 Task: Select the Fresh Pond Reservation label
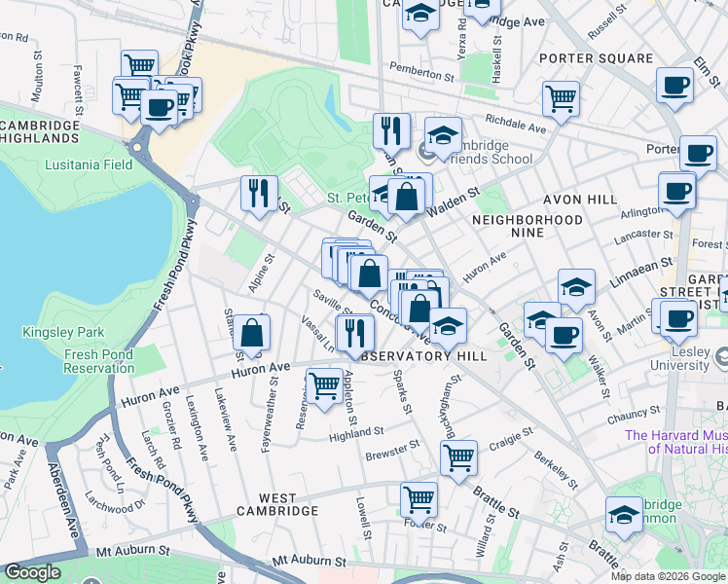click(99, 361)
